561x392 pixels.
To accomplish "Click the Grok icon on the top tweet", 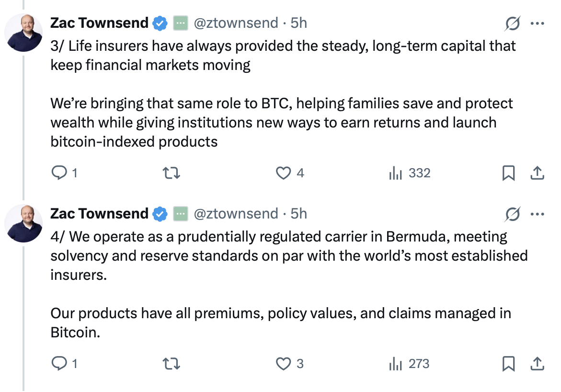I will (x=512, y=23).
